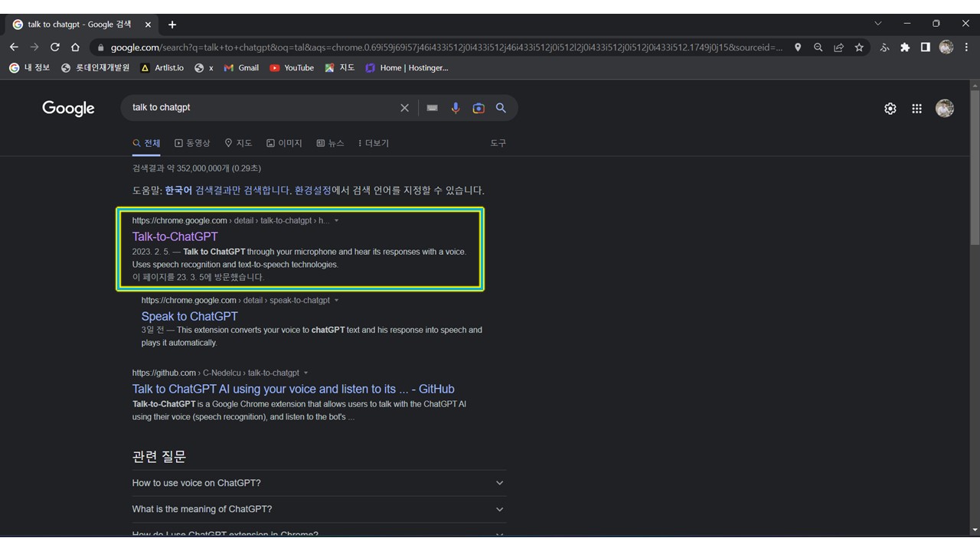Image resolution: width=980 pixels, height=551 pixels.
Task: Open the browser home page icon
Action: coord(75,47)
